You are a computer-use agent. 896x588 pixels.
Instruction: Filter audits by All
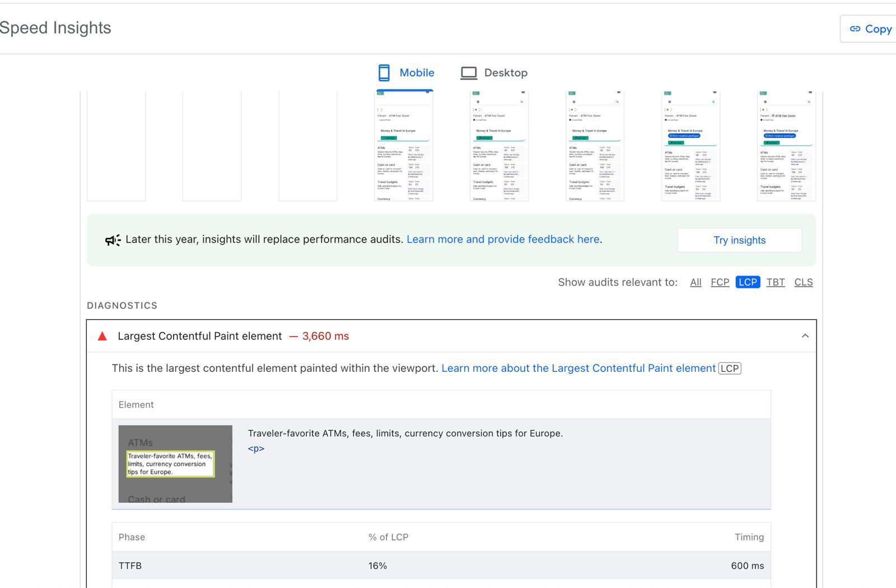[696, 282]
